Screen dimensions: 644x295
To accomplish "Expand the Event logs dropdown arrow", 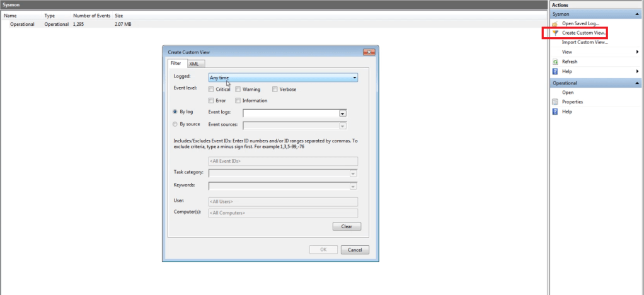I will point(343,113).
